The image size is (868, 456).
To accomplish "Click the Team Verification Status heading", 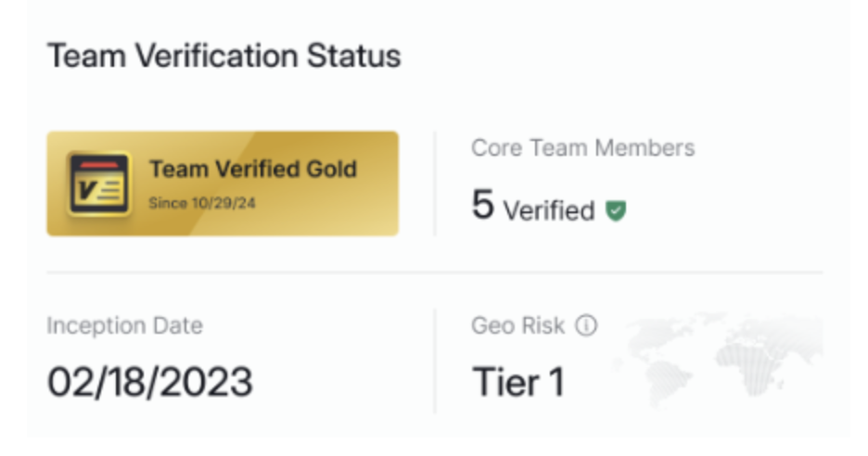I will click(x=223, y=57).
